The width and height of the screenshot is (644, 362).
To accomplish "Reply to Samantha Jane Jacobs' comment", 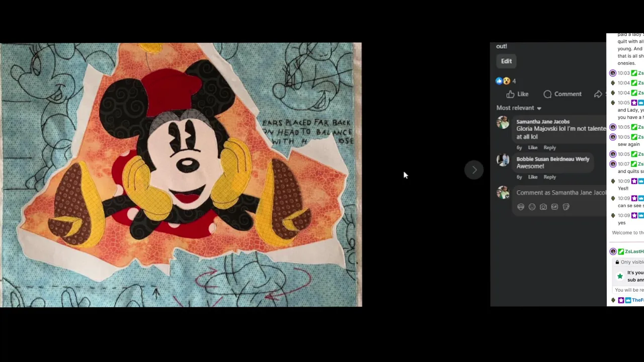I will 549,147.
